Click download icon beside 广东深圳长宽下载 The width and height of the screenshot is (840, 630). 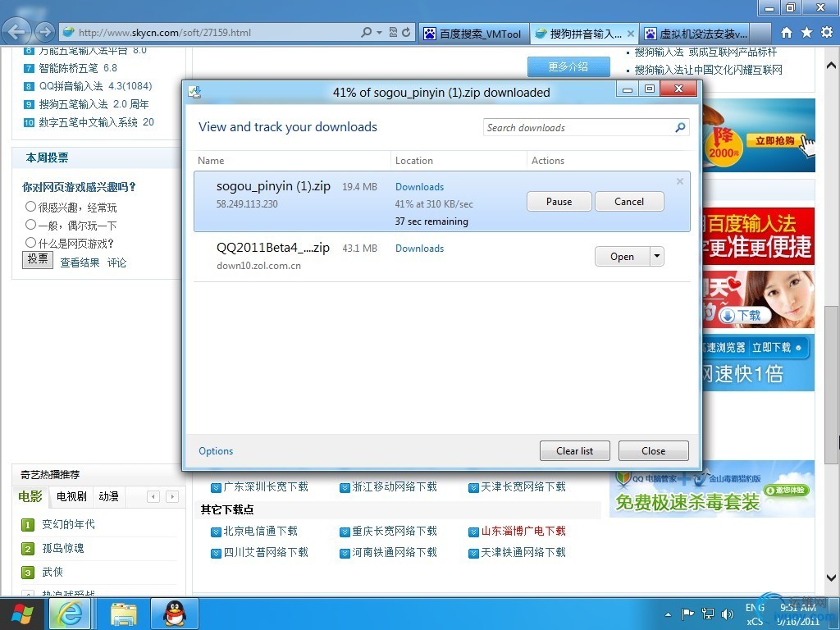click(216, 487)
